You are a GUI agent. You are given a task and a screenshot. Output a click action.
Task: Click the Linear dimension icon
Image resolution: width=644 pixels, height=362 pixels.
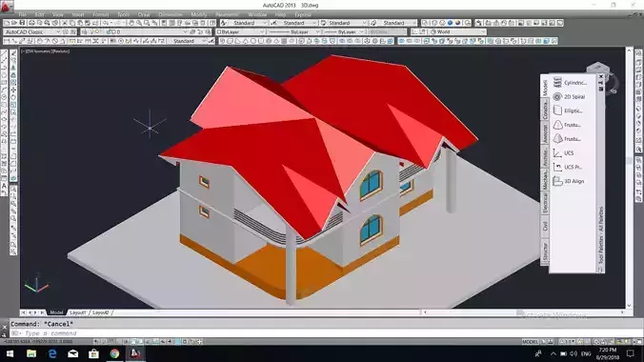point(7,41)
